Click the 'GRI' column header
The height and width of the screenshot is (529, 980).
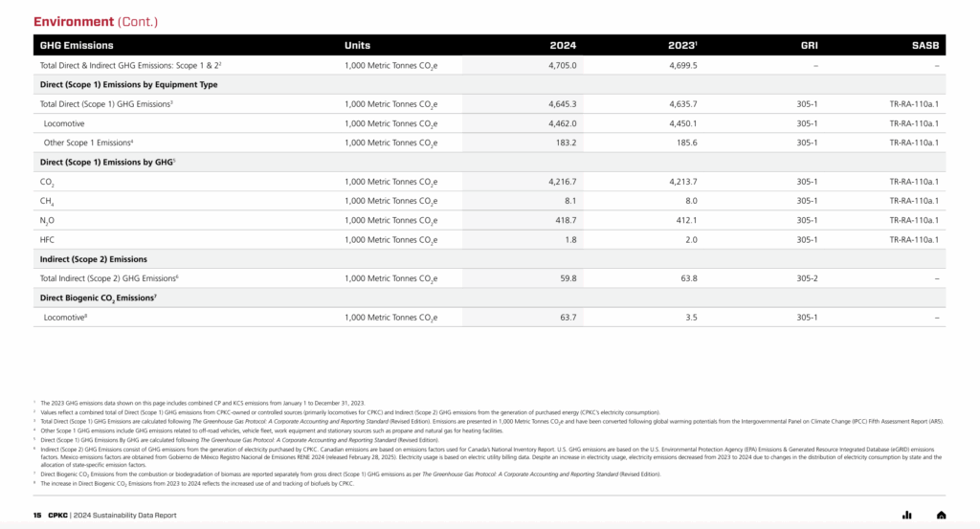[x=809, y=45]
